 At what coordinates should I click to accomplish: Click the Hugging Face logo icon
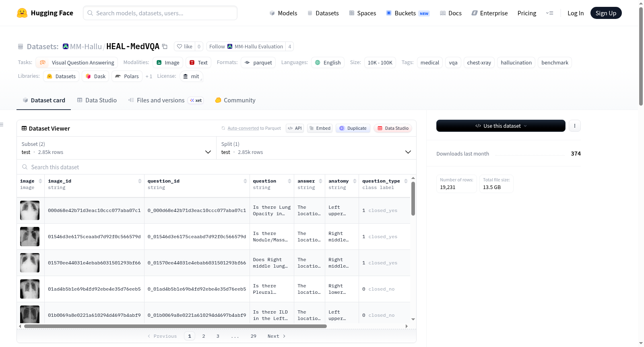pos(22,13)
